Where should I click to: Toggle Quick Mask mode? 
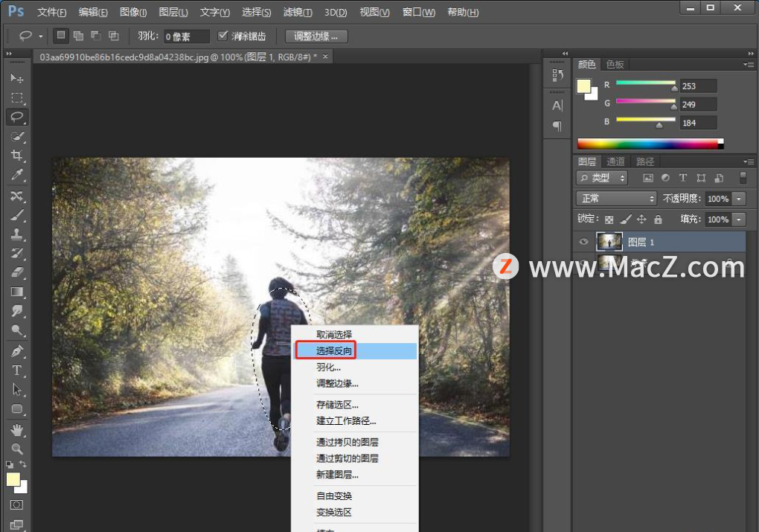(x=16, y=505)
